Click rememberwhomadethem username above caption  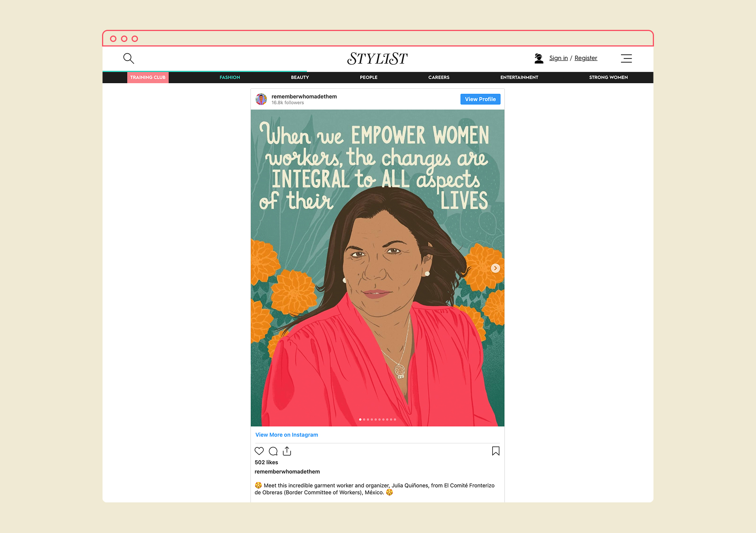[287, 471]
